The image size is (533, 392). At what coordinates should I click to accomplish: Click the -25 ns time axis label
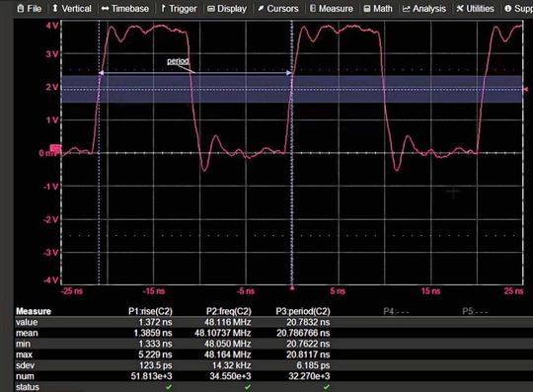[72, 291]
